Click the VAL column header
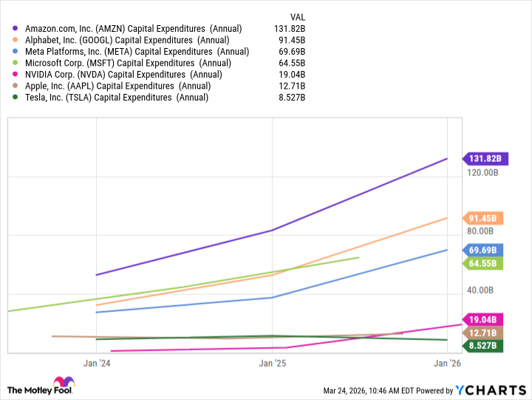The width and height of the screenshot is (532, 400). coord(296,16)
